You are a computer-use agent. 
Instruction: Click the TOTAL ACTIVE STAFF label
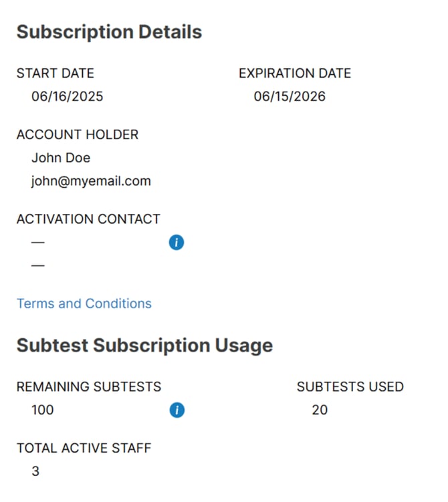coord(84,448)
